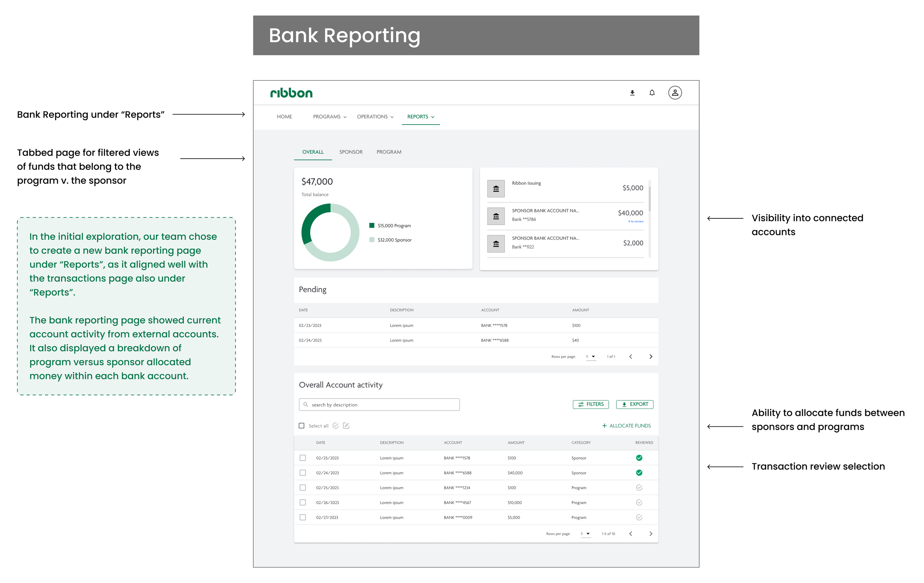Click the download icon in header
Screen dimensions: 924x583
[632, 93]
